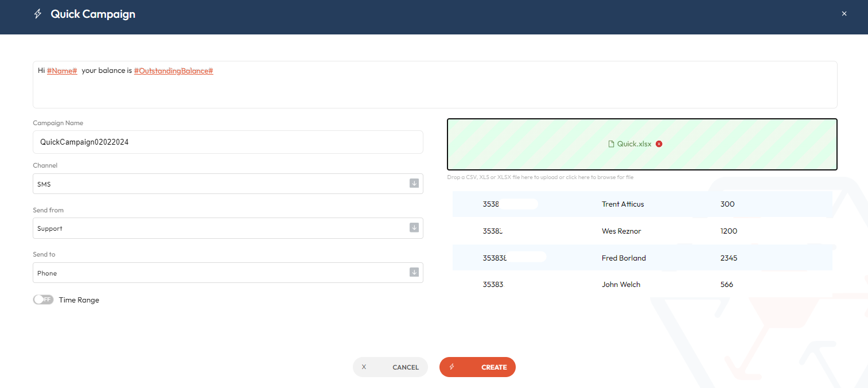868x388 pixels.
Task: Select the Phone value in Send to
Action: (47, 273)
